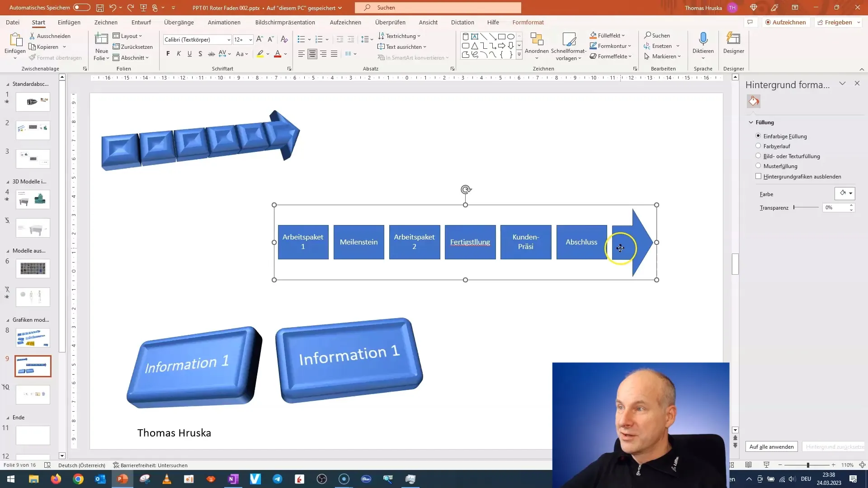Click the Formkontur dropdown icon
The width and height of the screenshot is (868, 488).
pyautogui.click(x=630, y=46)
